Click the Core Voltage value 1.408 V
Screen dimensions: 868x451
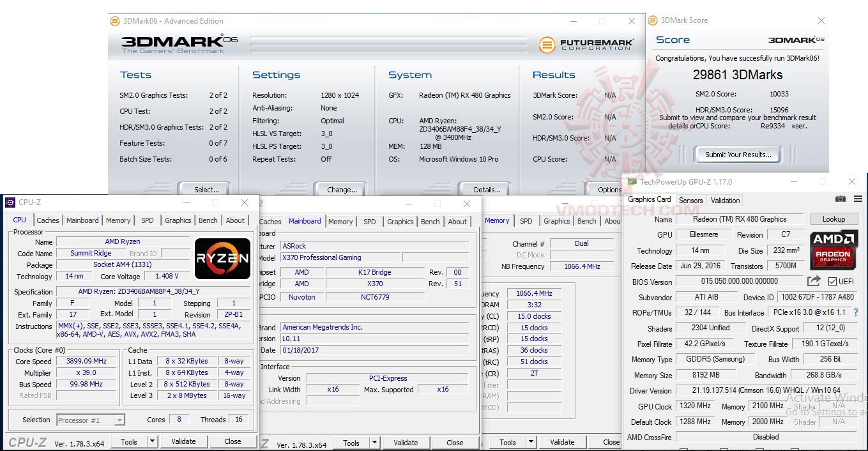coord(167,276)
